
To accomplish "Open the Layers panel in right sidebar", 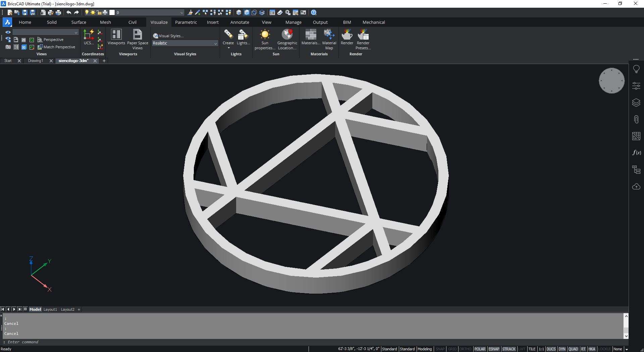I will tap(636, 103).
